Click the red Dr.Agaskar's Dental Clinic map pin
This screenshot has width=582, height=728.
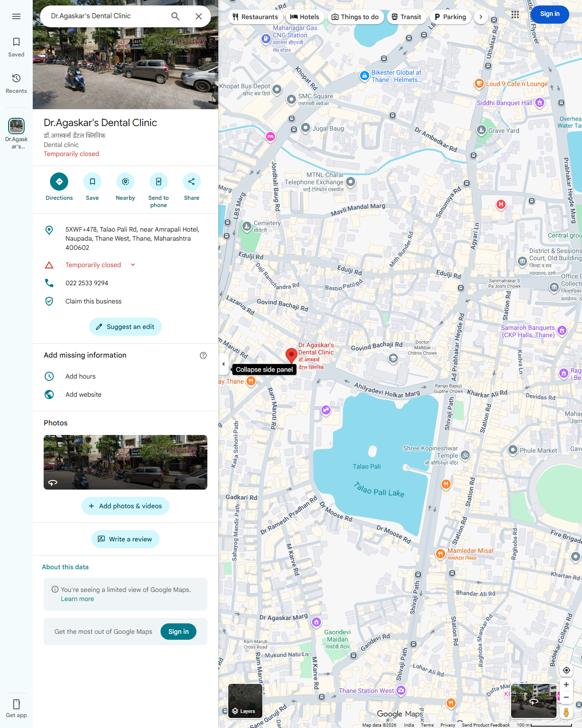pyautogui.click(x=291, y=356)
